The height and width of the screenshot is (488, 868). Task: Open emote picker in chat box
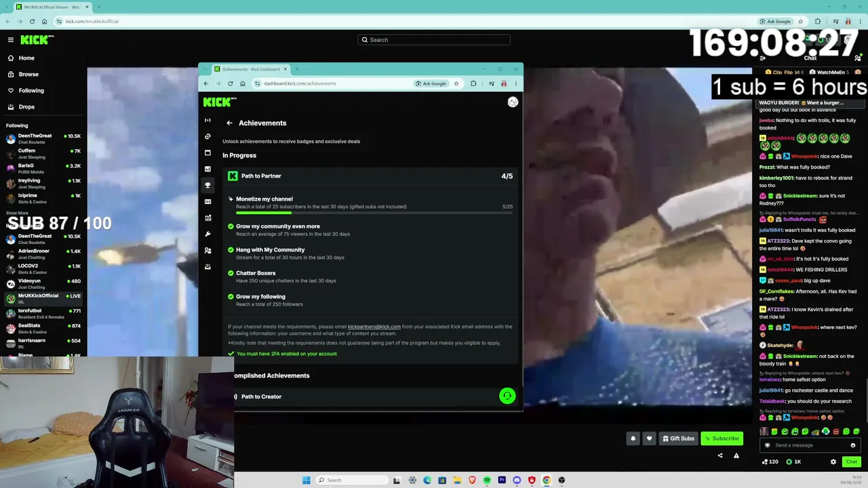[853, 445]
